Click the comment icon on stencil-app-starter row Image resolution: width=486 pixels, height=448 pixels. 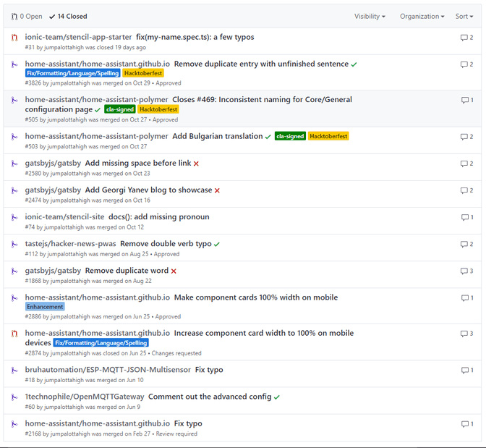(464, 38)
